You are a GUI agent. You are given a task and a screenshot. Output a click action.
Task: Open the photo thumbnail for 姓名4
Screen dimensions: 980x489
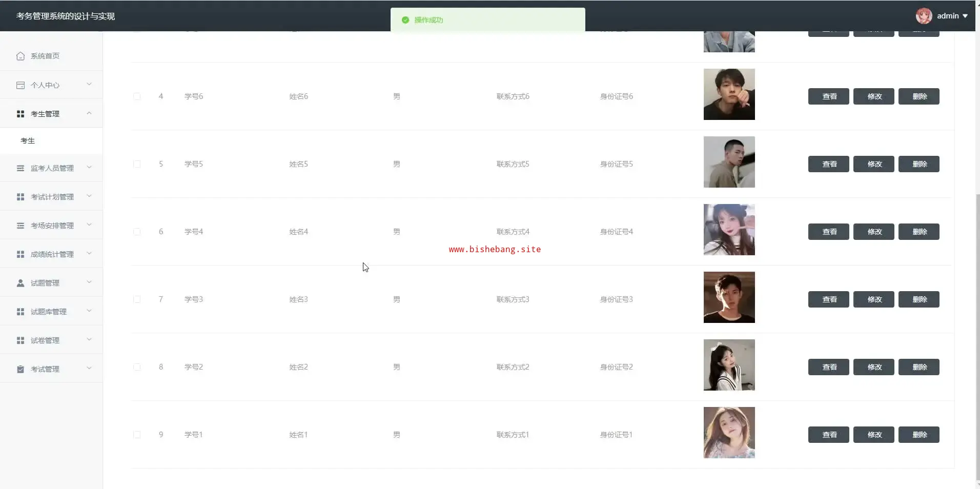(x=729, y=230)
